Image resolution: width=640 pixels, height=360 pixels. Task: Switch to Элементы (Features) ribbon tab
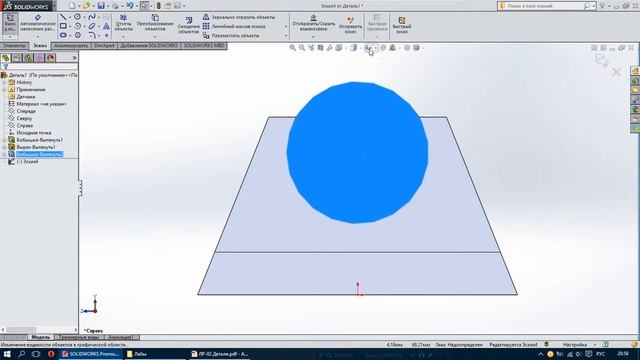tap(14, 46)
